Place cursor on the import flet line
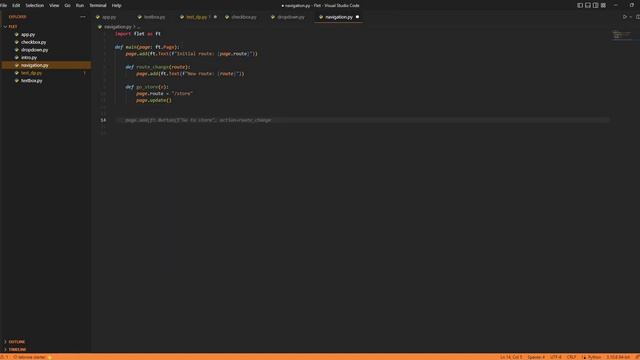The width and height of the screenshot is (640, 360). (138, 34)
